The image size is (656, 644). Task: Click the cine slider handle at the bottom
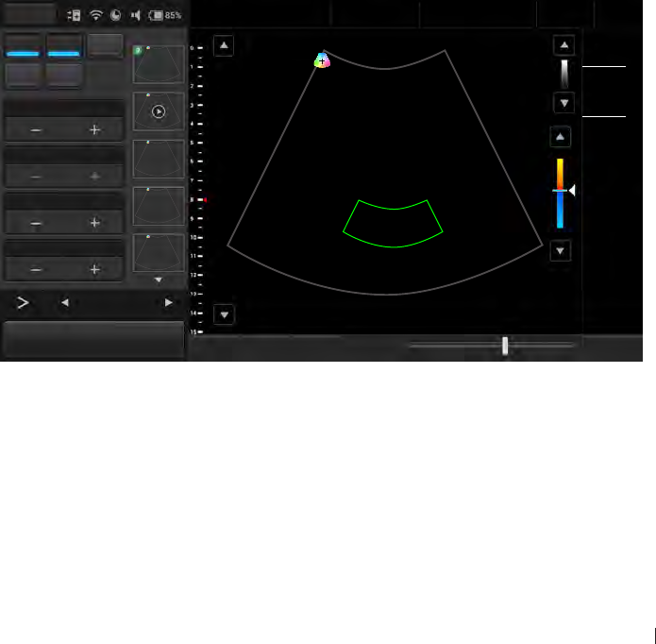click(x=505, y=346)
